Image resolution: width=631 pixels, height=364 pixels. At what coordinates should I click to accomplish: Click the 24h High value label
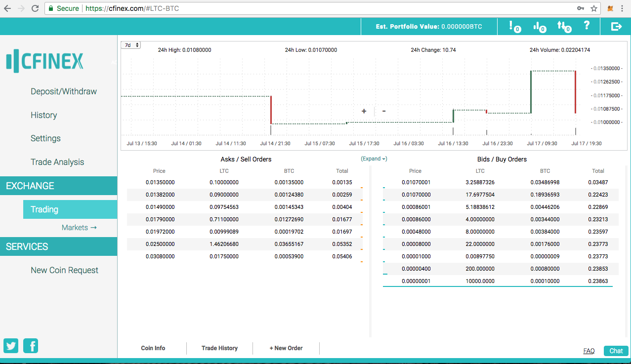point(185,50)
